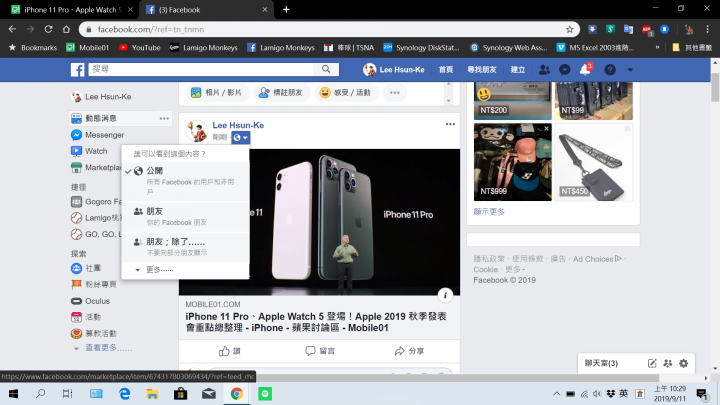Image resolution: width=720 pixels, height=405 pixels.
Task: Click 顯示更多 show more link
Action: 489,212
